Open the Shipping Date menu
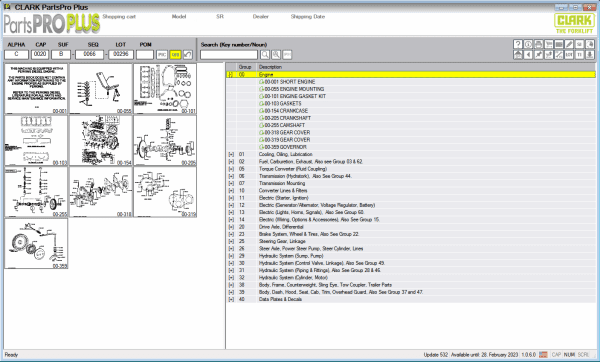 click(308, 16)
